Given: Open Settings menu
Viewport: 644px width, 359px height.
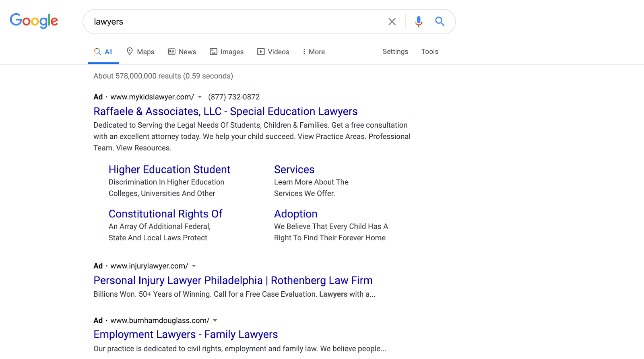Looking at the screenshot, I should (x=395, y=52).
